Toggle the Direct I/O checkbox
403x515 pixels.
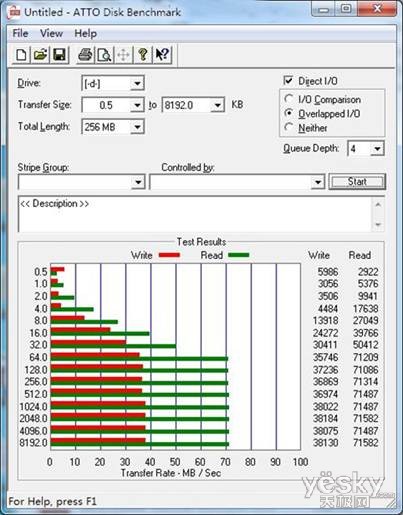(x=288, y=81)
